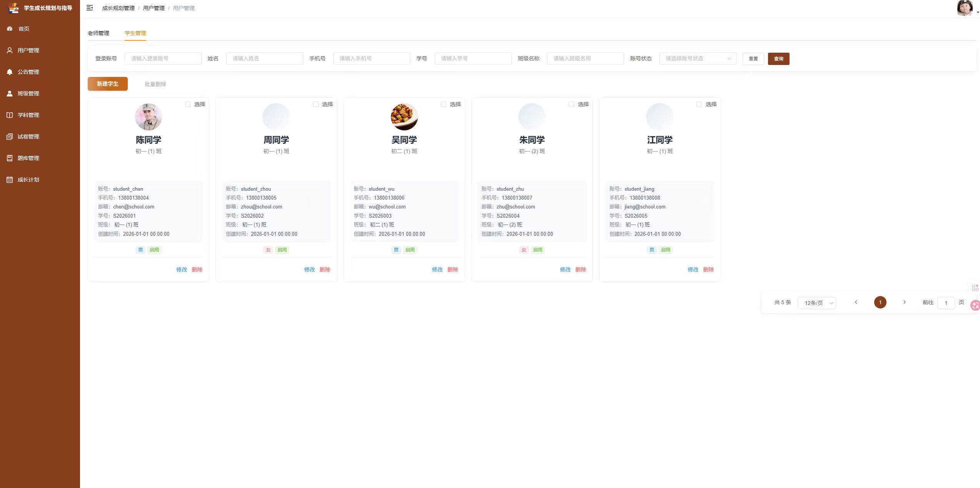This screenshot has width=980, height=488.
Task: Focus the 登录账号 input field
Action: tap(163, 58)
